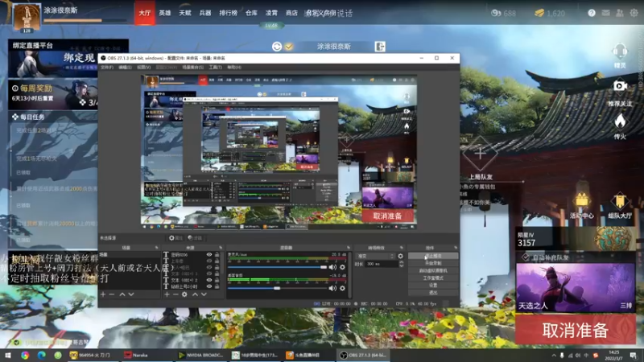The width and height of the screenshot is (644, 362).
Task: Open the 仓库 tab in the game
Action: (x=251, y=13)
